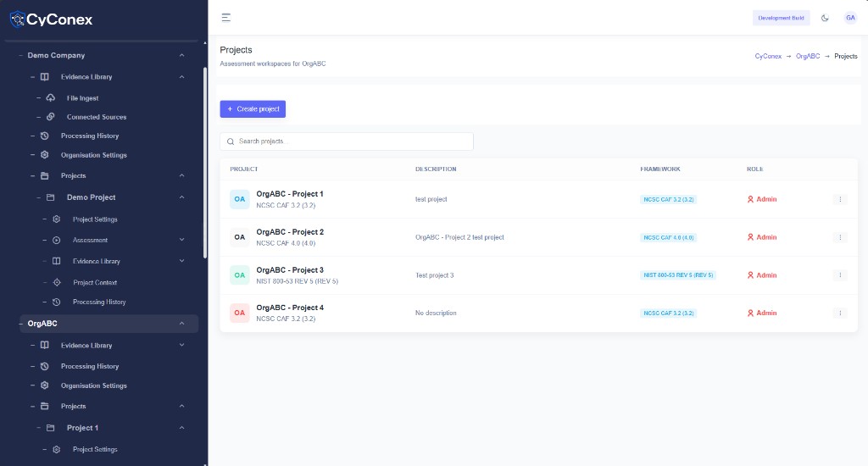868x466 pixels.
Task: Open the GA user avatar menu
Action: (850, 18)
